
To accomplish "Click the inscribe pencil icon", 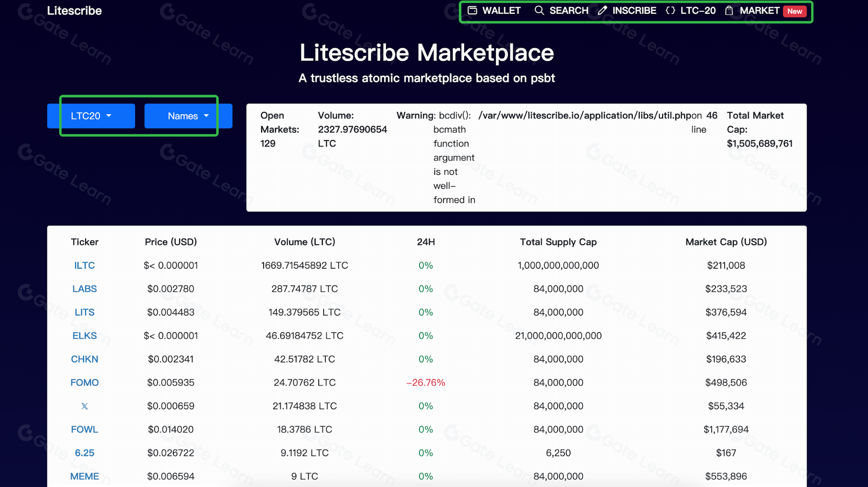I will pyautogui.click(x=602, y=10).
